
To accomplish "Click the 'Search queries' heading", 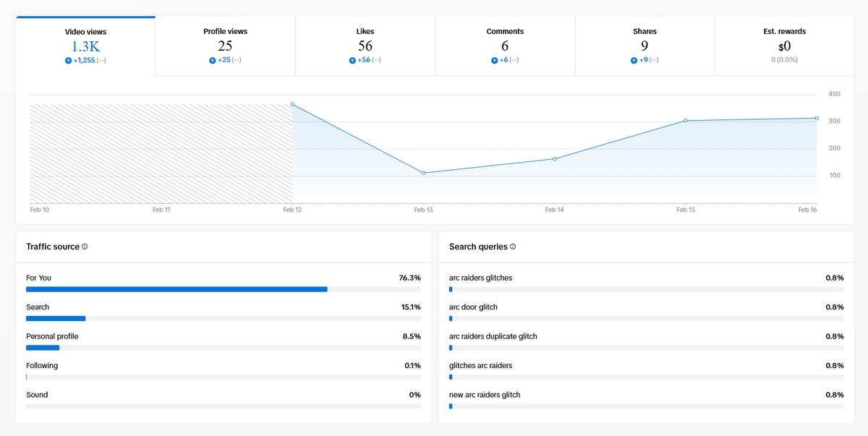I will click(478, 247).
